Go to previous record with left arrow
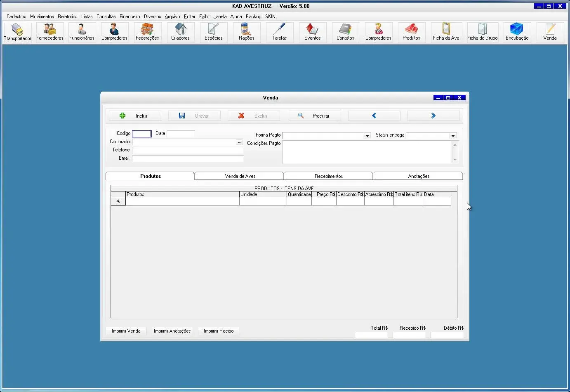The height and width of the screenshot is (392, 570). point(374,116)
